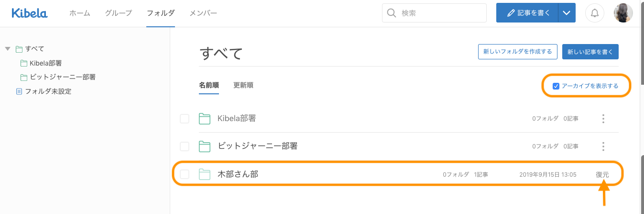Open the user profile avatar
The height and width of the screenshot is (214, 644).
(623, 13)
